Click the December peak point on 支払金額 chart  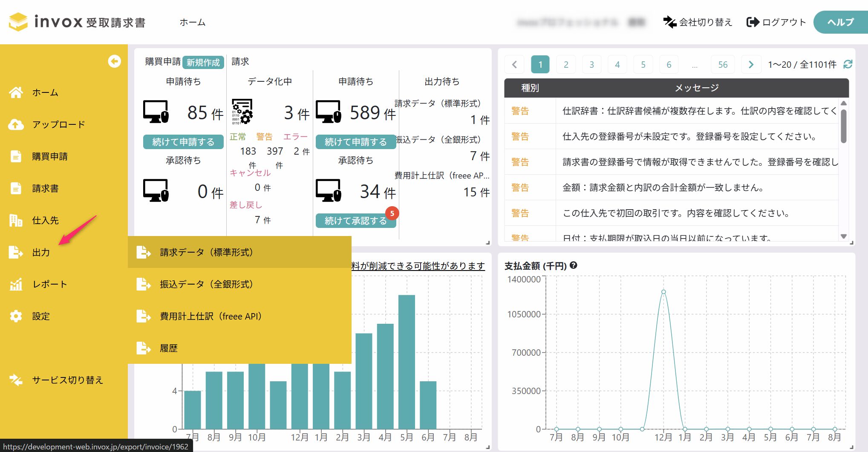click(663, 292)
